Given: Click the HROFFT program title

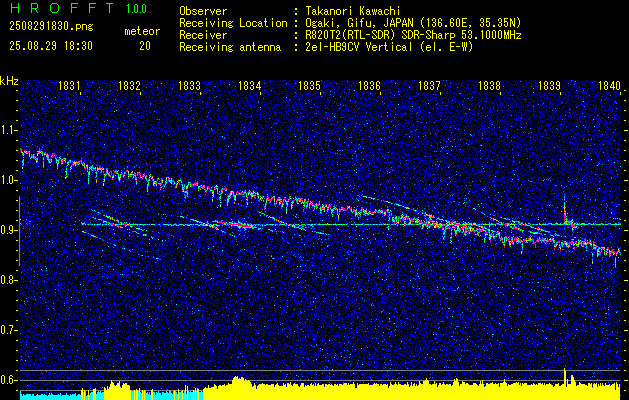Looking at the screenshot, I should [61, 8].
